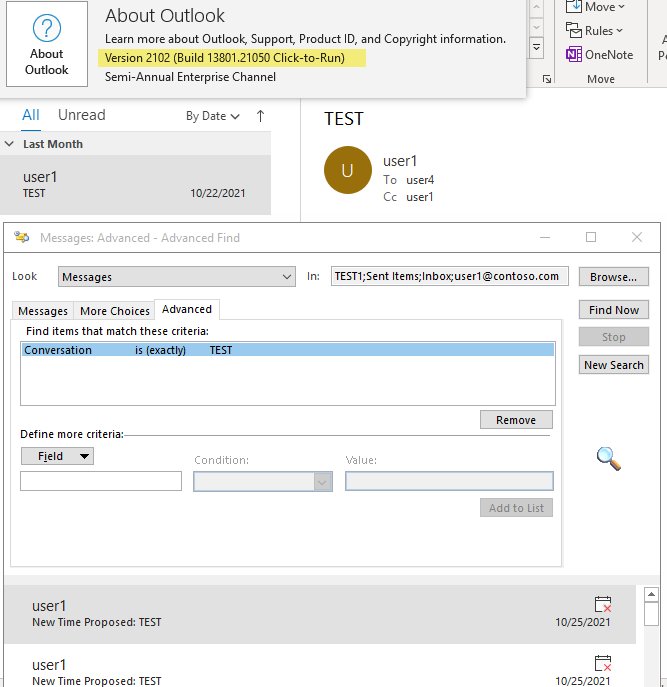Viewport: 667px width, 687px height.
Task: Select the Conversation is (exactly) TEST criterion
Action: [x=288, y=350]
